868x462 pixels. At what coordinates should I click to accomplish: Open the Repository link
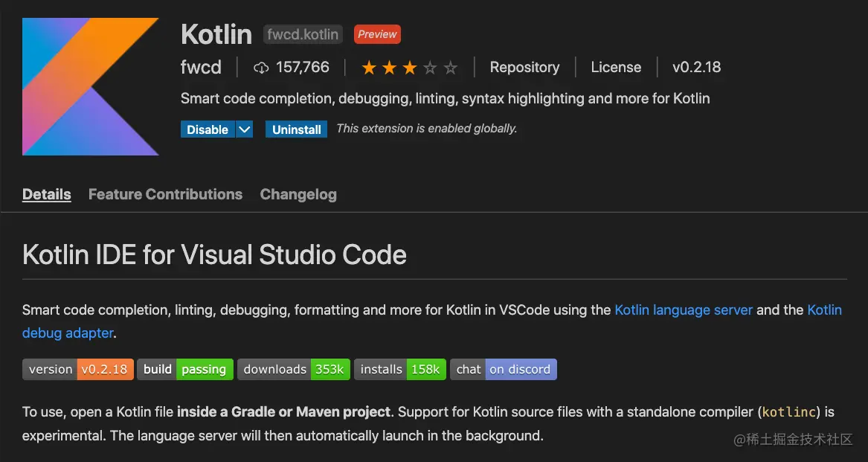524,67
